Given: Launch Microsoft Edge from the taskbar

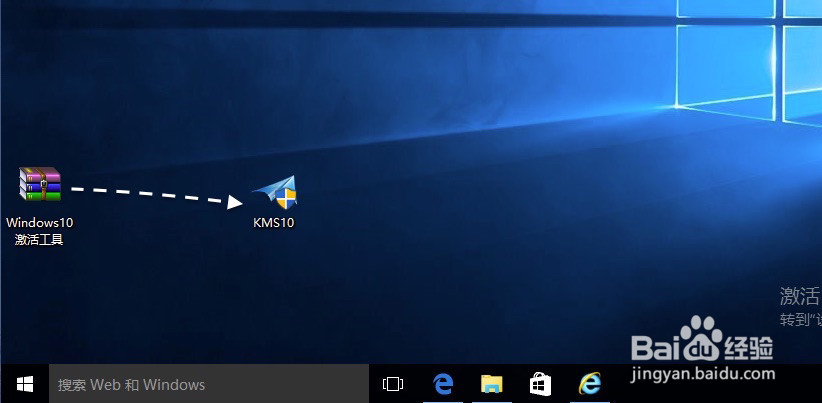Looking at the screenshot, I should (x=443, y=385).
